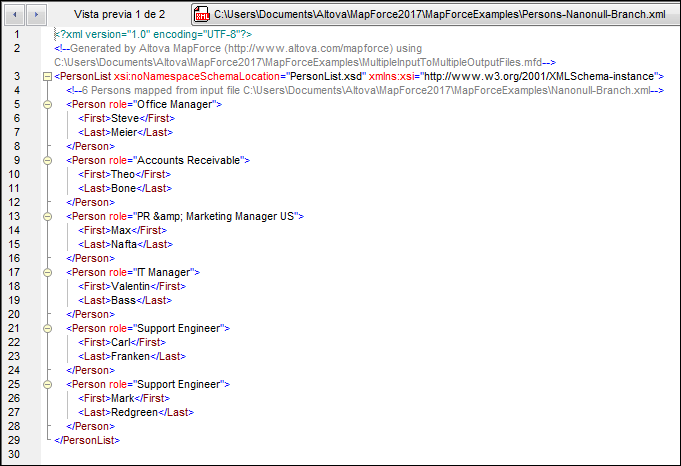Collapse the PersonList root element
This screenshot has width=681, height=466.
tap(47, 76)
